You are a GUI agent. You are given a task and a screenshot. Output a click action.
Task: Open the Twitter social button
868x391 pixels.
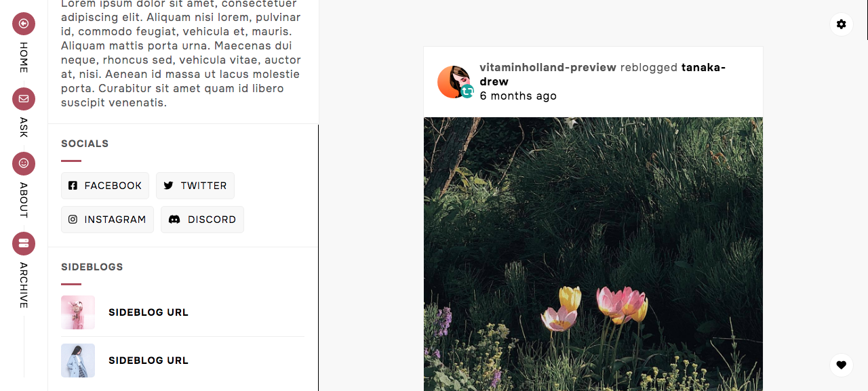click(x=195, y=186)
